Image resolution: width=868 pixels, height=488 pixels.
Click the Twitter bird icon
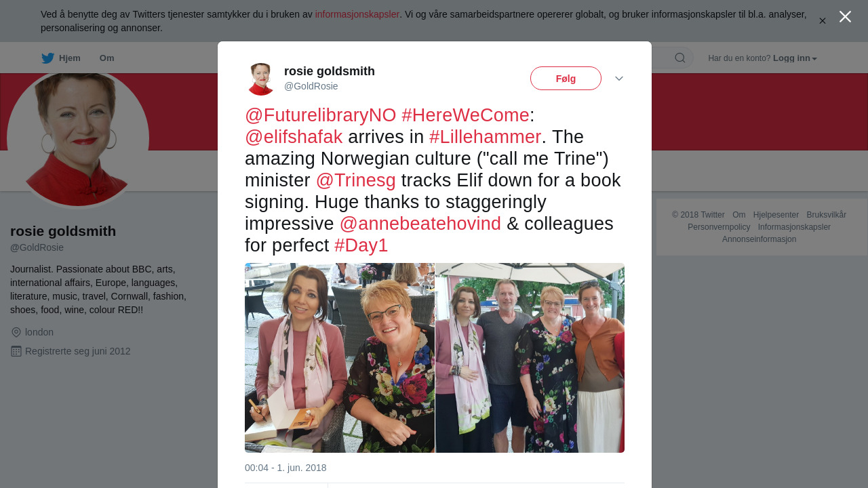coord(47,58)
